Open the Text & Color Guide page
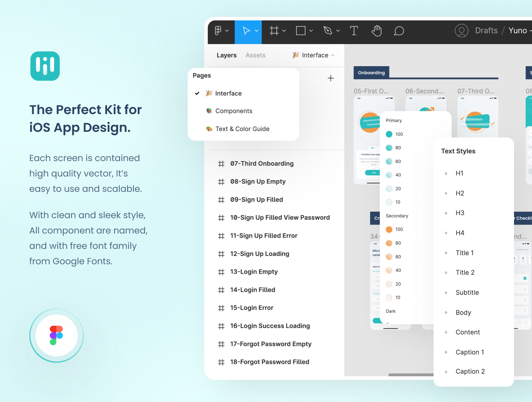The image size is (532, 402). coord(242,129)
